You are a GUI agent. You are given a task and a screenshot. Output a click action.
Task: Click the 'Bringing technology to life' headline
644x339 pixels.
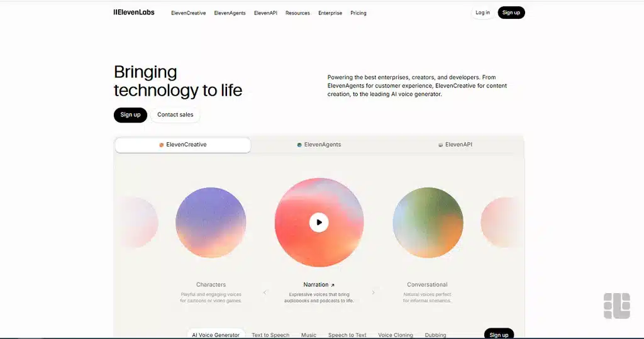point(178,81)
